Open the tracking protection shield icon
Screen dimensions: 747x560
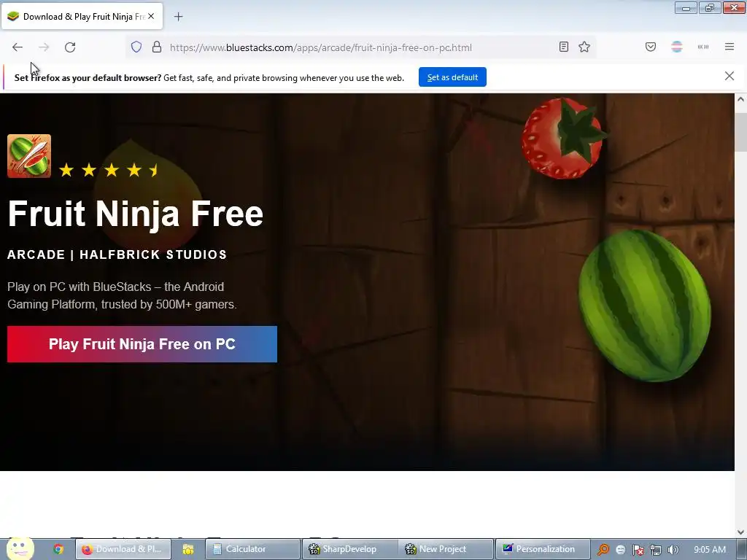pyautogui.click(x=136, y=47)
